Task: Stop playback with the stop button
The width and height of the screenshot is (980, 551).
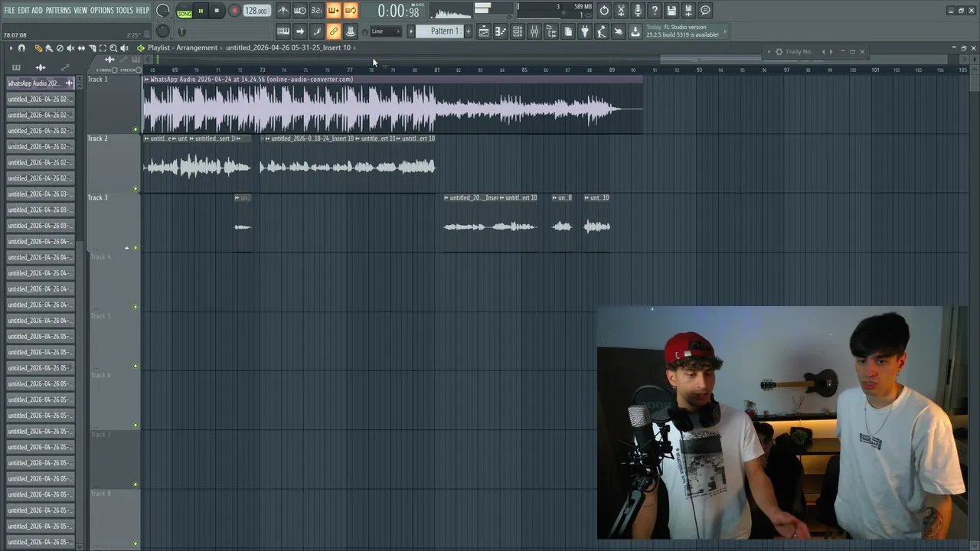Action: (x=217, y=11)
